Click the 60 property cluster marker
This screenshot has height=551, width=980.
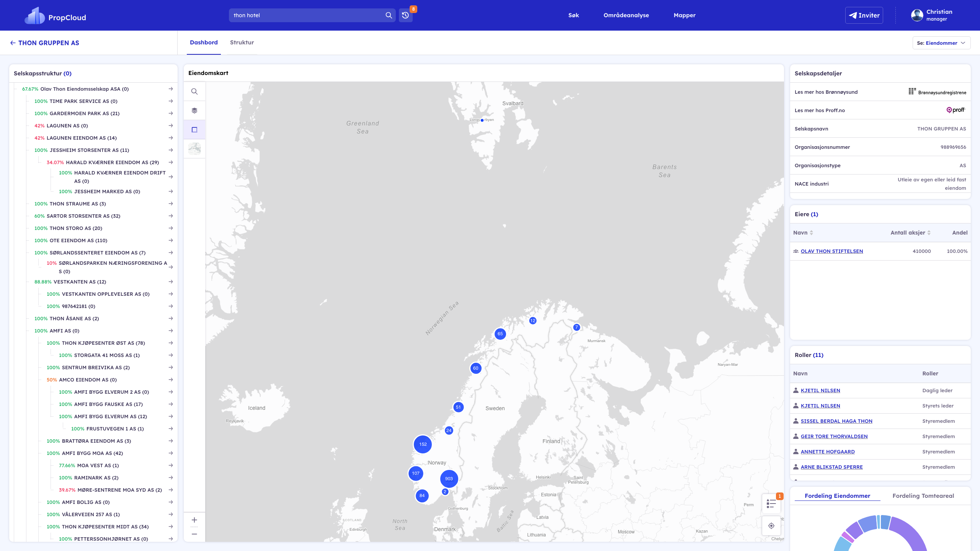(475, 368)
